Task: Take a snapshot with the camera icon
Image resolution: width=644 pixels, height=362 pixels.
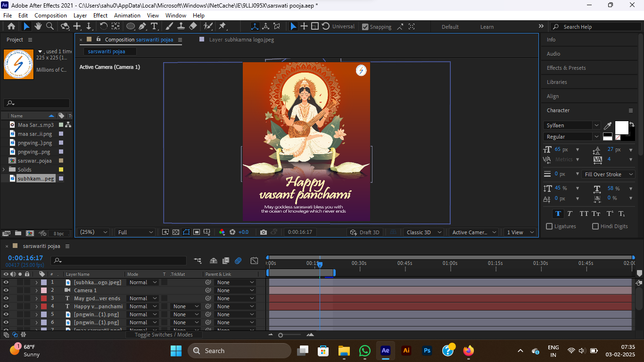Action: (264, 232)
